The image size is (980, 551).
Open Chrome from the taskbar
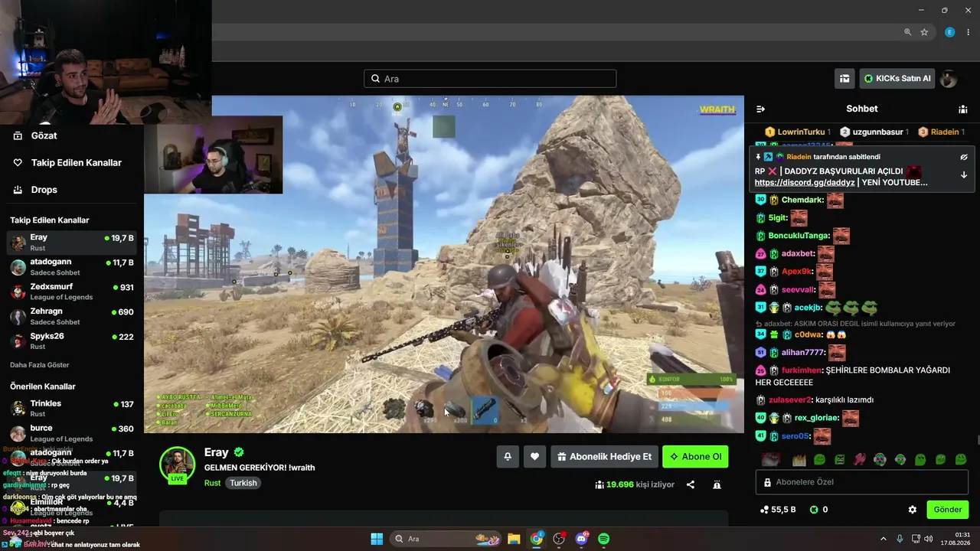pyautogui.click(x=537, y=539)
